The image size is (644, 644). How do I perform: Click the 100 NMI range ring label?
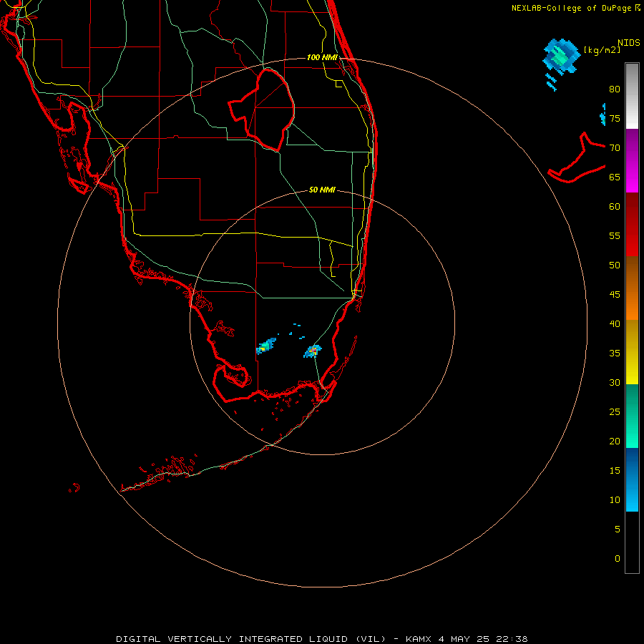[x=322, y=57]
